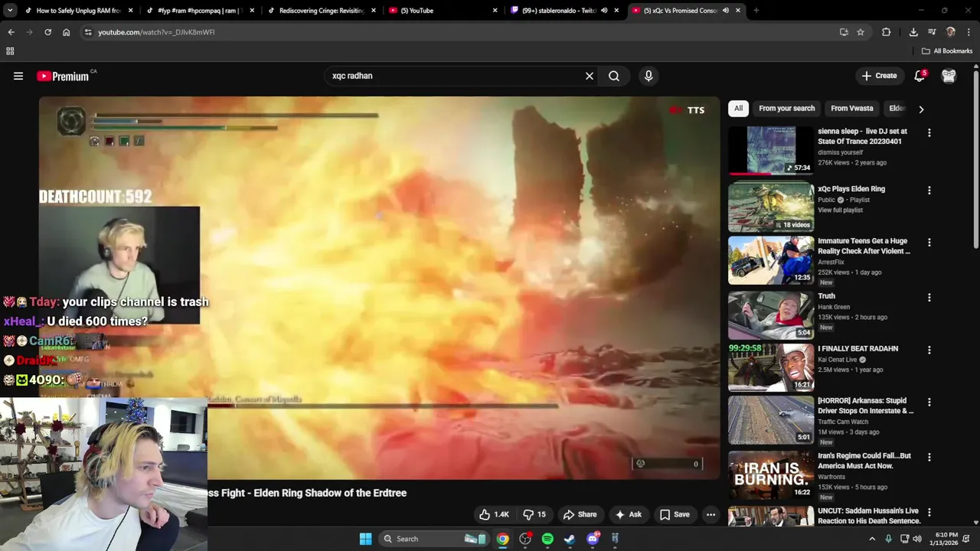
Task: Open the browser home page
Action: 67,32
